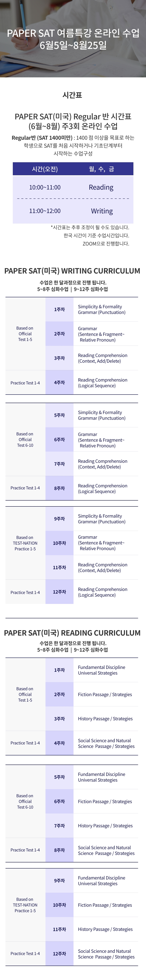Select the 시간표 section heading
Viewport: 146px width, 980px height.
[72, 95]
